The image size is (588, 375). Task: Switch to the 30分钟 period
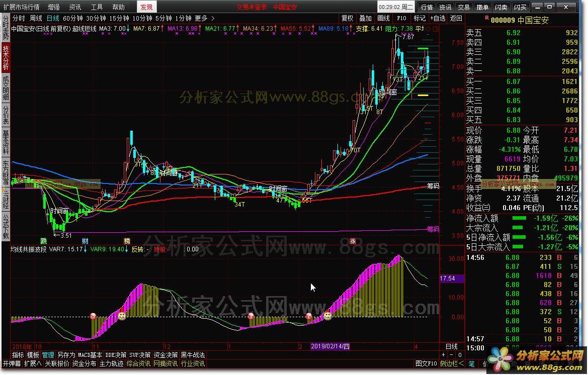96,19
